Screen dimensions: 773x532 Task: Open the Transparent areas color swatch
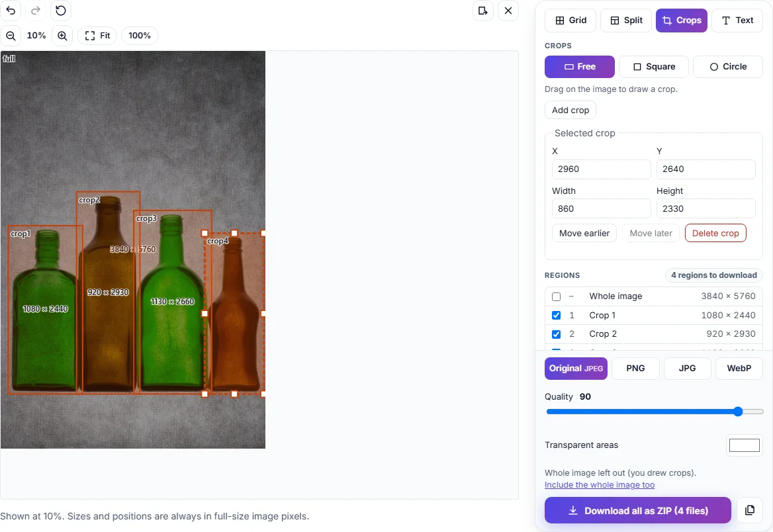pos(745,445)
